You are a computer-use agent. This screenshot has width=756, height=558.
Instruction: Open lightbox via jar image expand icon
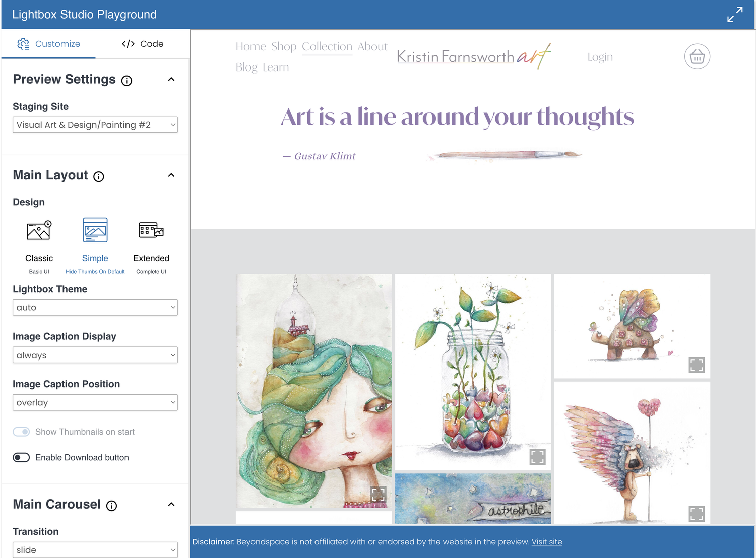[537, 457]
